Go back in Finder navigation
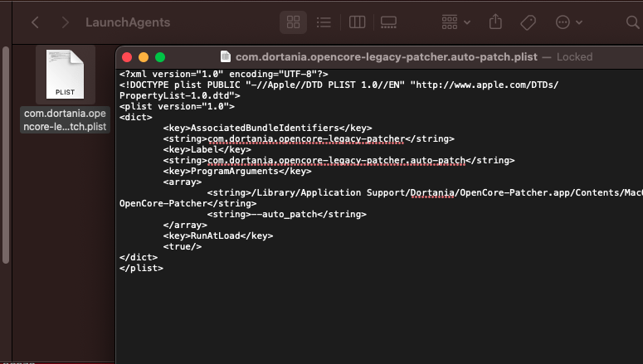The width and height of the screenshot is (643, 364). pos(36,22)
